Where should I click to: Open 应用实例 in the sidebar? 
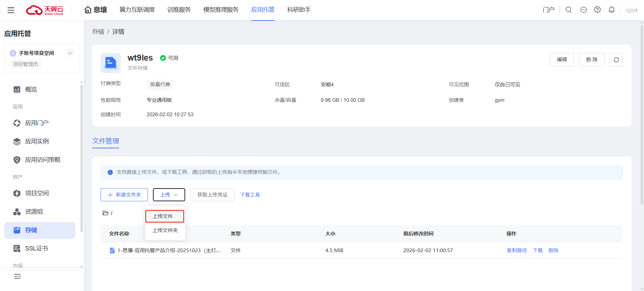click(37, 141)
